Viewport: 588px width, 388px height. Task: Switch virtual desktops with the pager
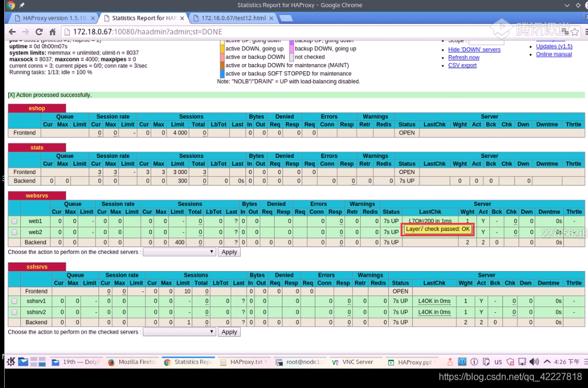point(38,362)
